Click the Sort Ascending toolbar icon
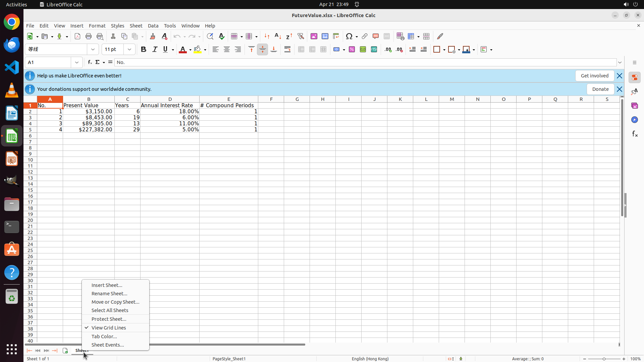Image resolution: width=644 pixels, height=362 pixels. pyautogui.click(x=278, y=37)
